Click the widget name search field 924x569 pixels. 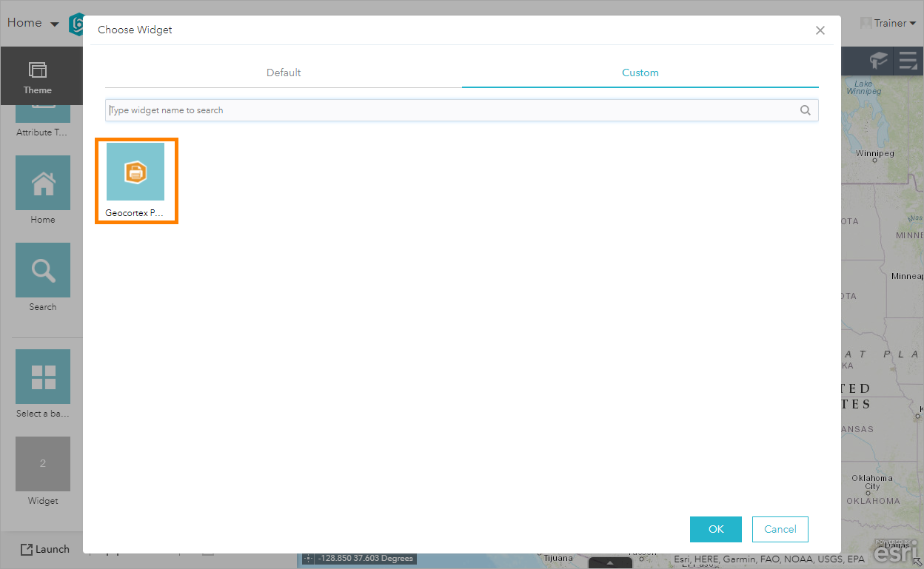pos(444,110)
